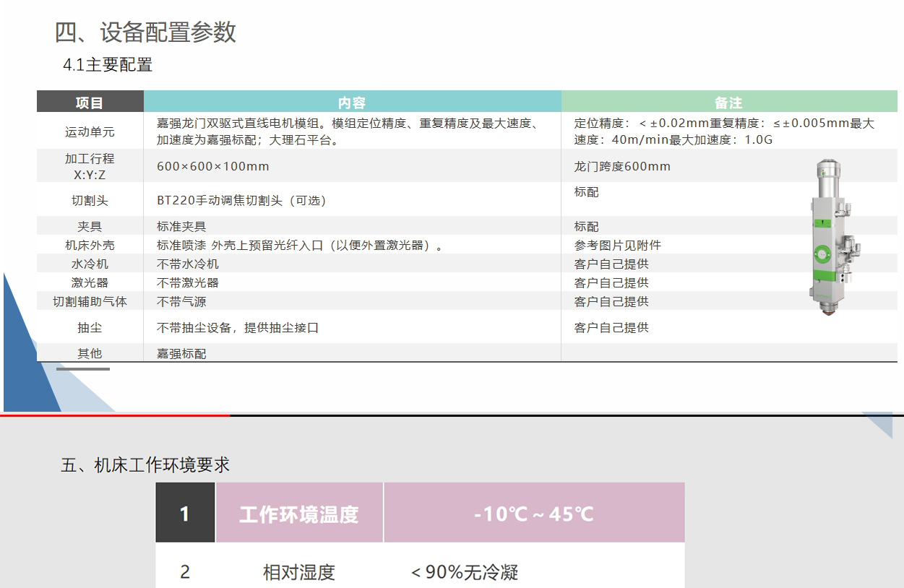This screenshot has height=588, width=904.
Task: Select the 四、设备配置参数 heading
Action: (145, 33)
